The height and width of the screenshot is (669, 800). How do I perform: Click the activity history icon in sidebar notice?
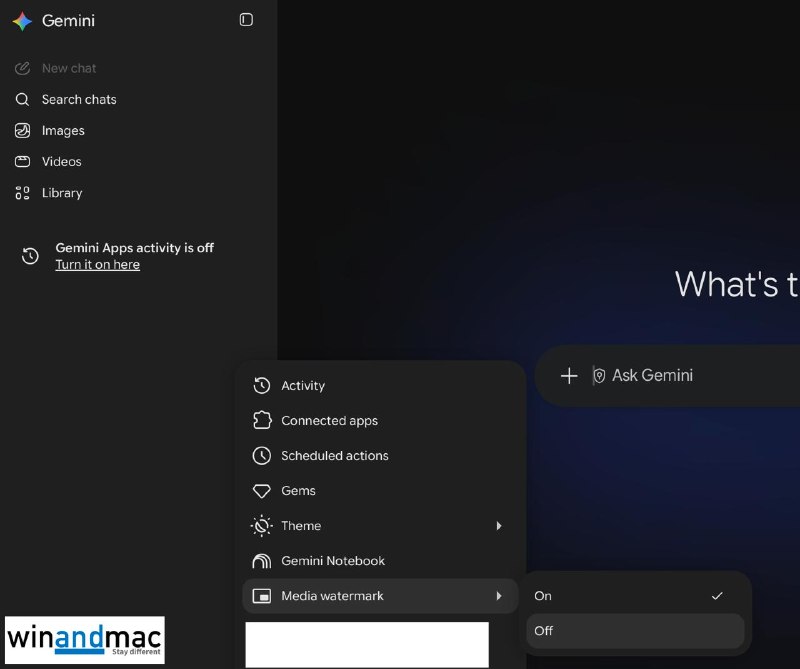click(30, 256)
